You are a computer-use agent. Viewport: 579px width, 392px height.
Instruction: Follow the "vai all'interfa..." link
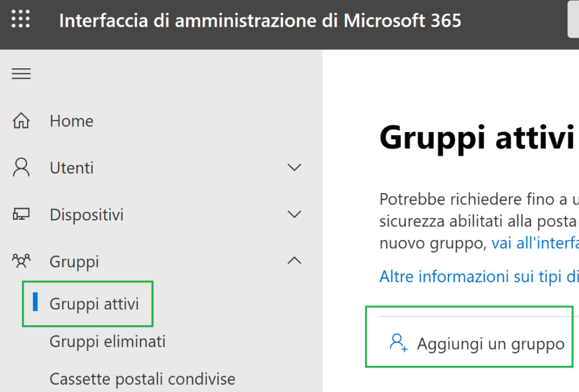(535, 243)
